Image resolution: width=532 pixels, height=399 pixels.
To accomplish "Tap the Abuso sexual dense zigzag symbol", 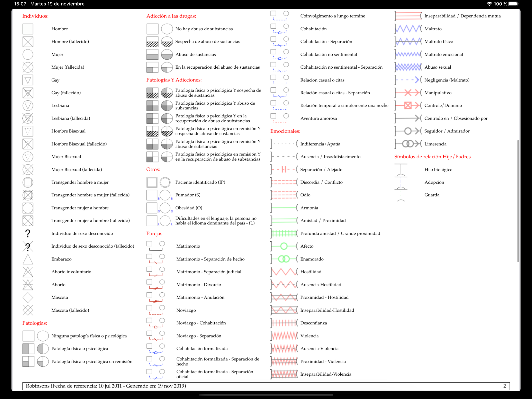I will coord(408,67).
